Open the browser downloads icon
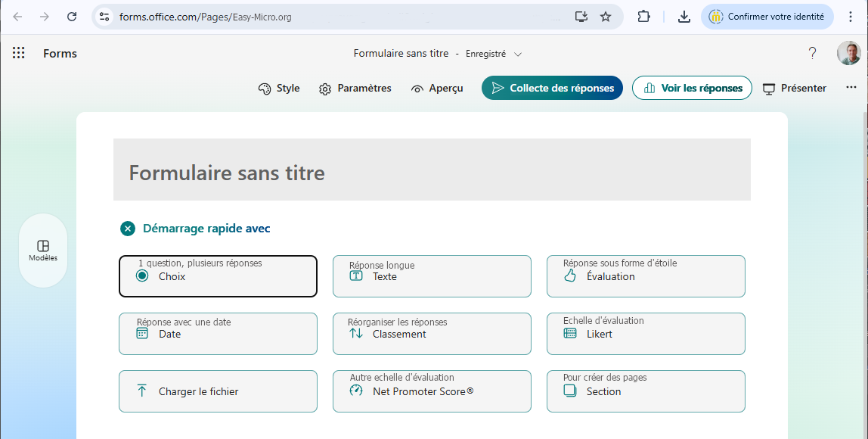The image size is (868, 439). coord(684,17)
